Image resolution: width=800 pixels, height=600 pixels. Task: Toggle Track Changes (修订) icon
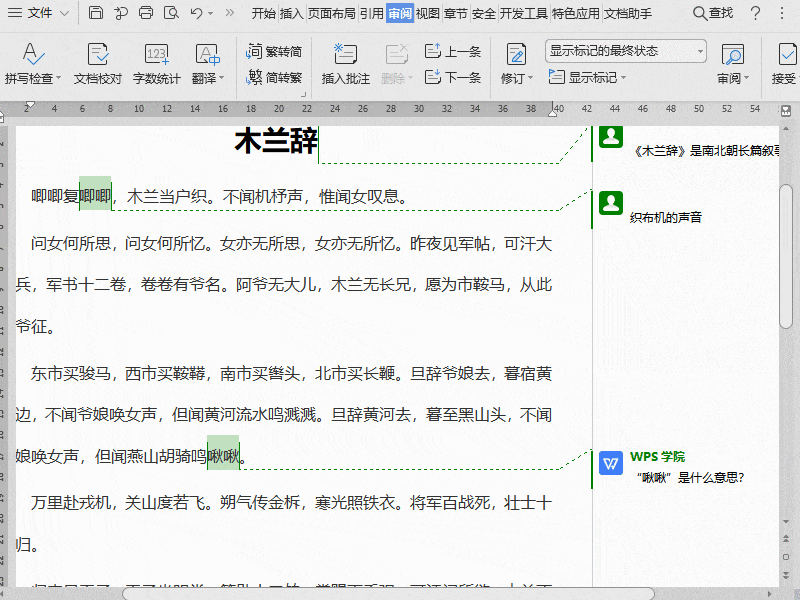516,55
